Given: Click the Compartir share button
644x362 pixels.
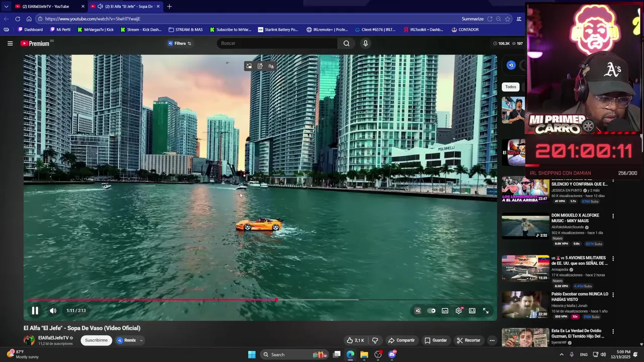Looking at the screenshot, I should [x=401, y=340].
